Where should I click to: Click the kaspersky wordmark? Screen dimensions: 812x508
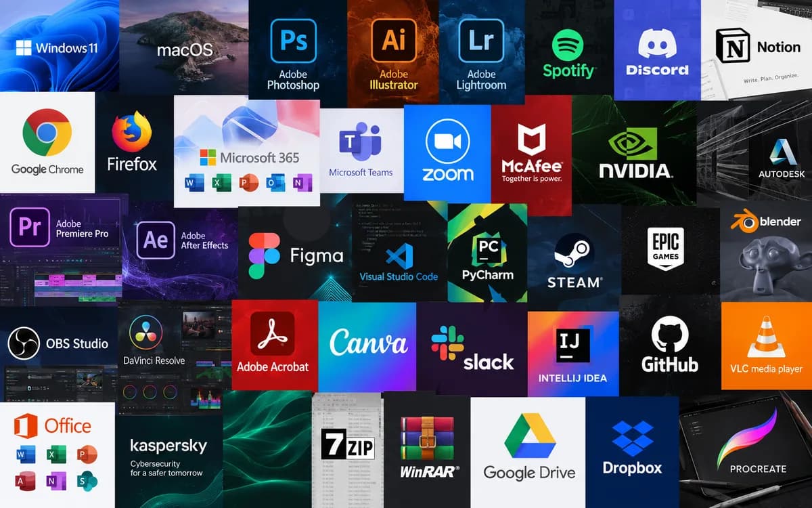168,446
